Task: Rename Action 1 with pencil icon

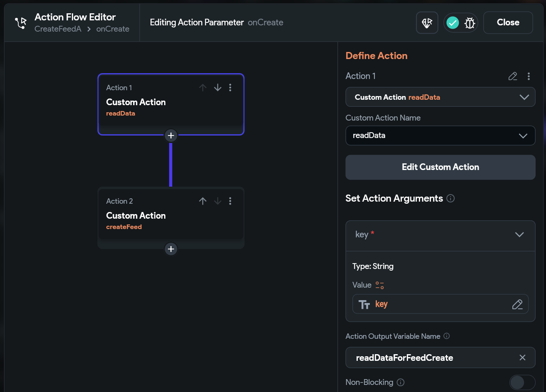Action: pos(513,76)
